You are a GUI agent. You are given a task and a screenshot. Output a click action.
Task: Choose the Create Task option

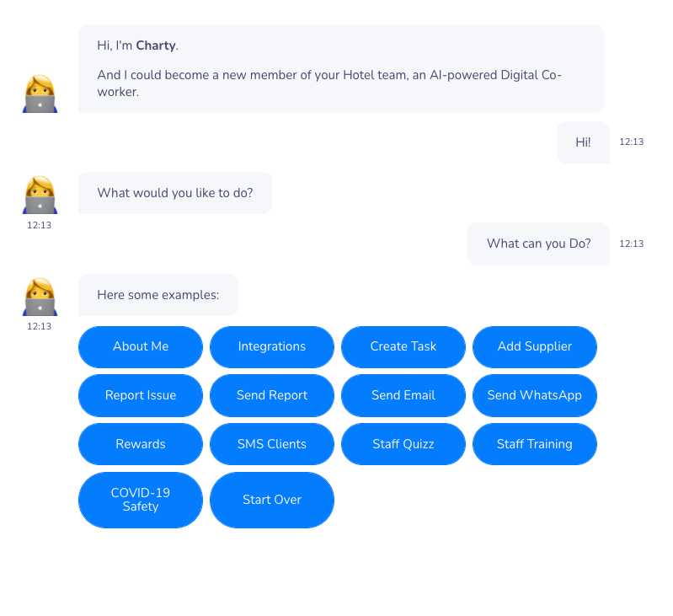403,347
